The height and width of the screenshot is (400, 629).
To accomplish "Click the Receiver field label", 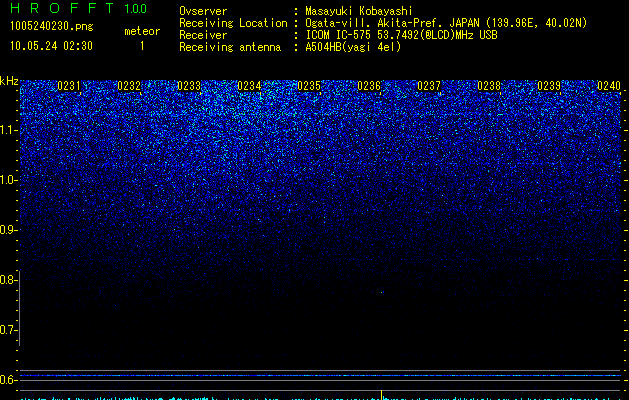I will click(x=203, y=35).
